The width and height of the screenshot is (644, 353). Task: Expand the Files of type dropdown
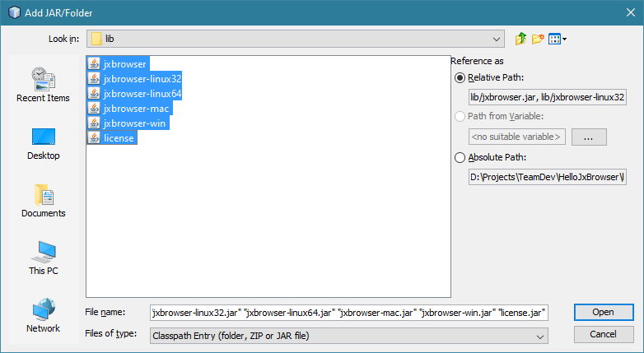tap(539, 337)
